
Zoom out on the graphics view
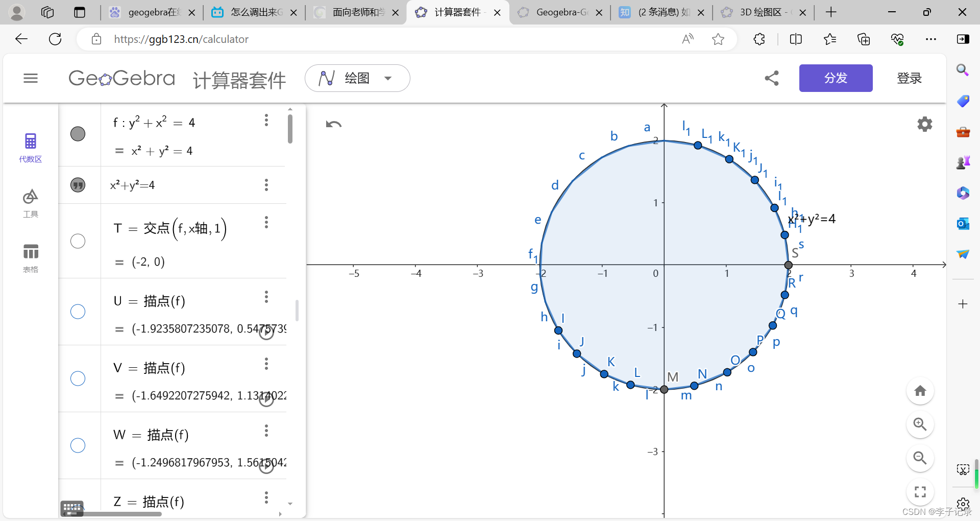(920, 458)
